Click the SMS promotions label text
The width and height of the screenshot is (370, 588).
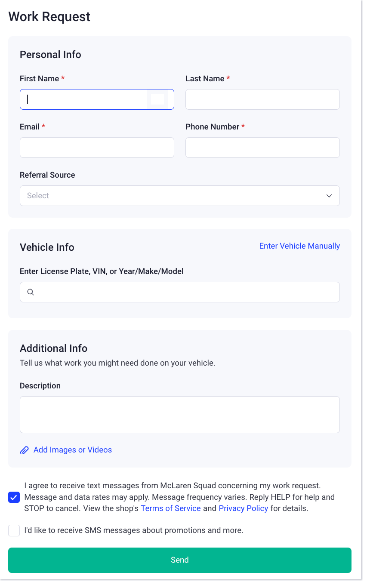(134, 530)
